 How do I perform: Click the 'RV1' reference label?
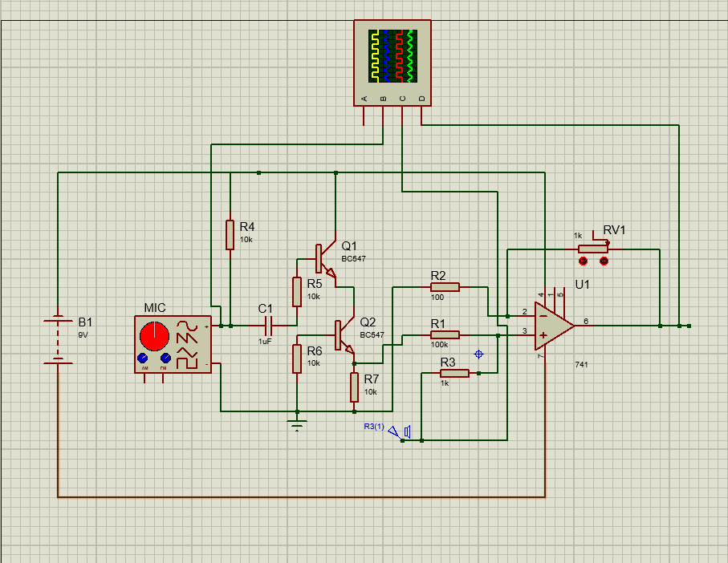[615, 230]
